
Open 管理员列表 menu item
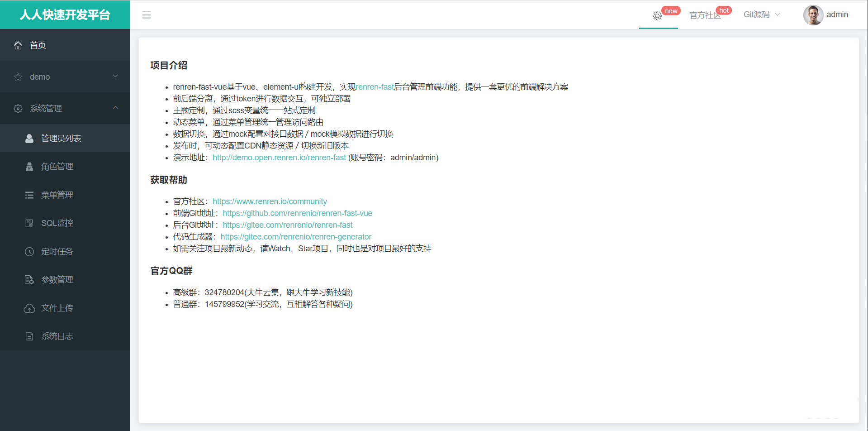[x=65, y=139]
